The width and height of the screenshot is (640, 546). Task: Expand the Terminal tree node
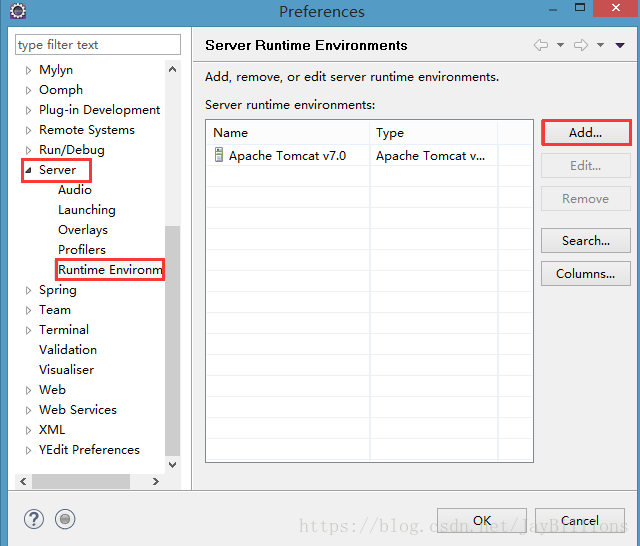click(28, 330)
